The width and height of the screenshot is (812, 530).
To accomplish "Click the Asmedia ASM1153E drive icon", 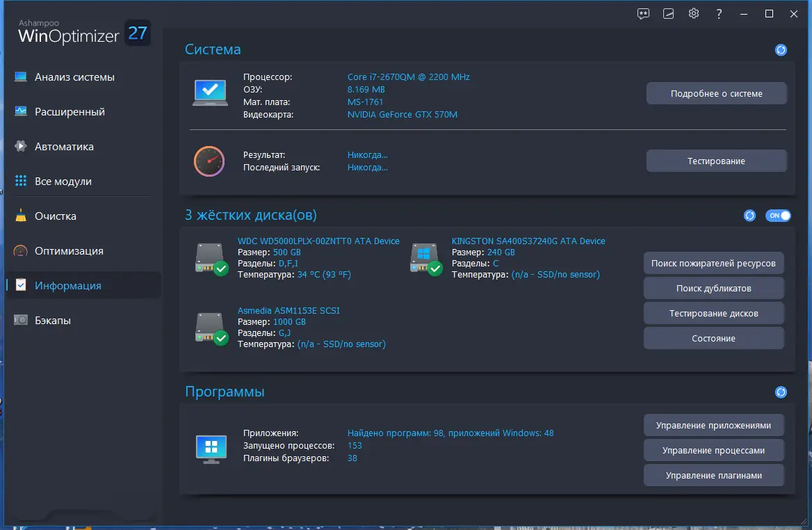I will click(x=211, y=328).
